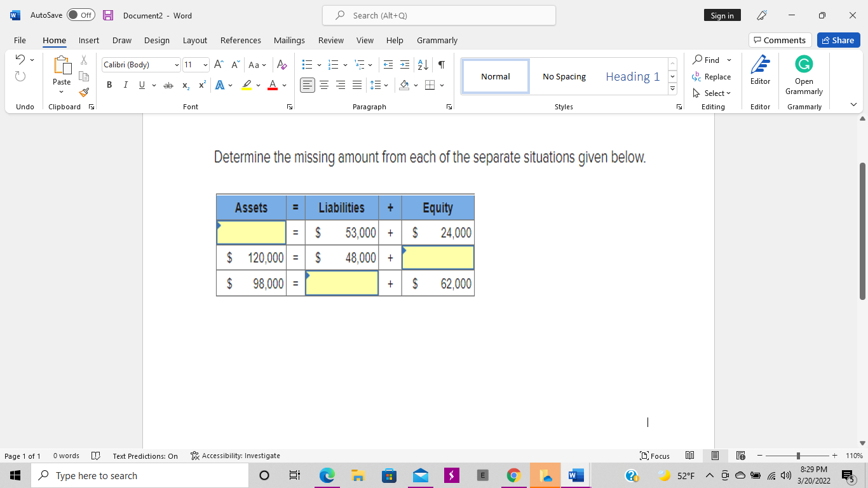Open the font size 11 dropdown
The width and height of the screenshot is (868, 488).
(205, 65)
